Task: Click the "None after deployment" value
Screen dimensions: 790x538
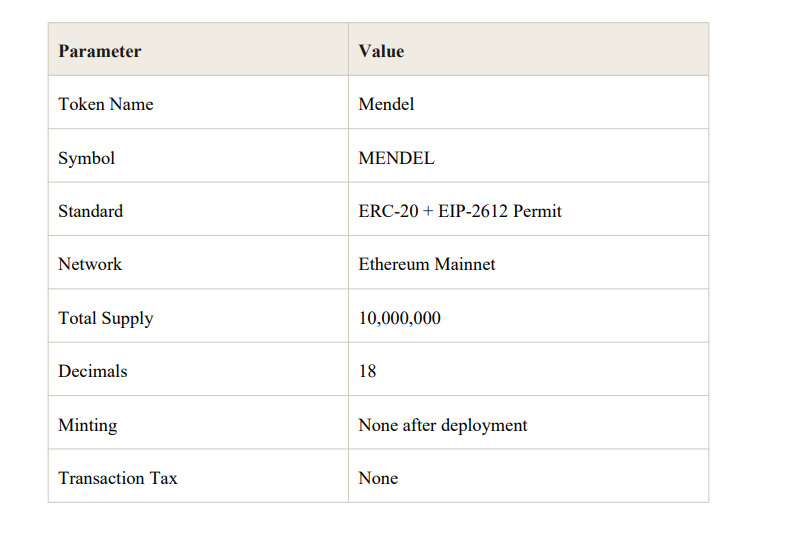Action: pos(443,425)
